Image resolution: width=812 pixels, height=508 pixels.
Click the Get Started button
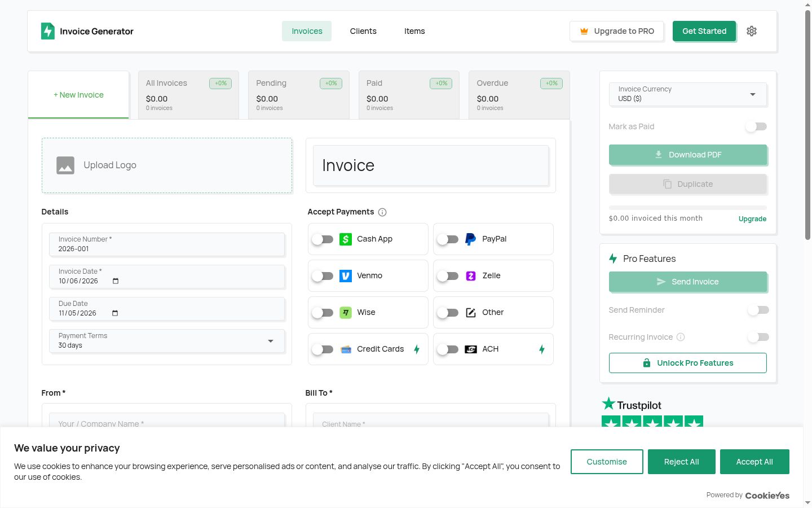pyautogui.click(x=704, y=31)
